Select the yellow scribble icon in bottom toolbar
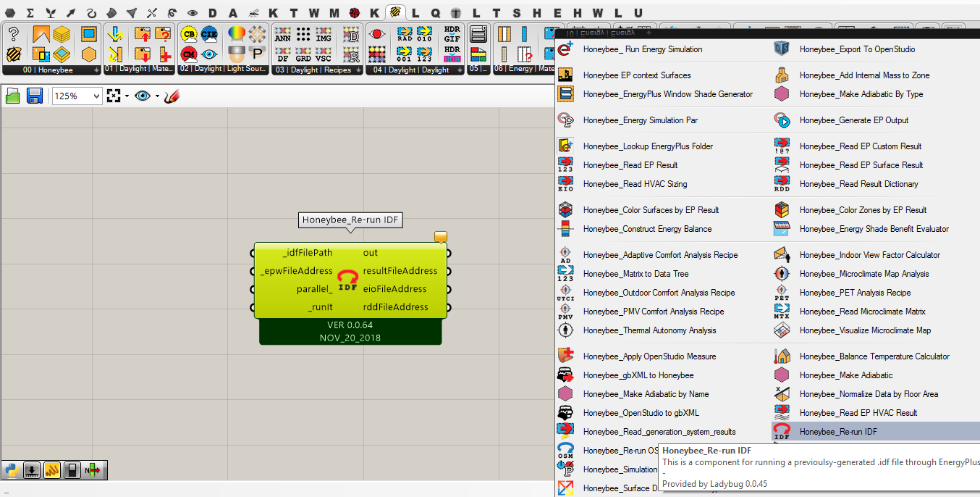The height and width of the screenshot is (497, 980). (x=52, y=470)
